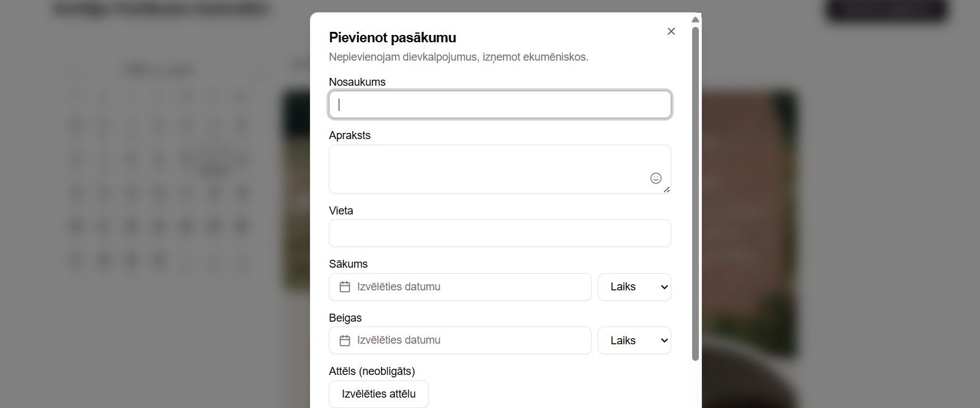Open the Sākums Laiks time dropdown
This screenshot has width=980, height=408.
(634, 287)
